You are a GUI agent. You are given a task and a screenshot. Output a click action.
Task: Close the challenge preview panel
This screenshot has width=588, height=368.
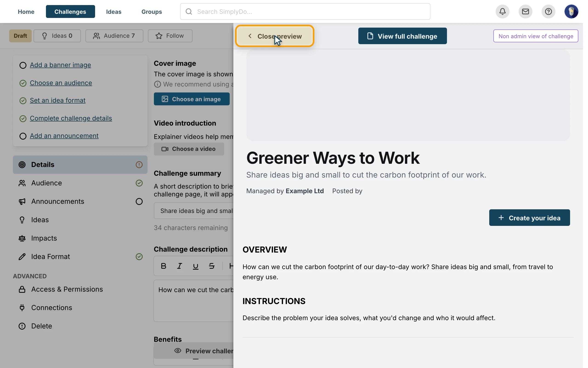(274, 36)
